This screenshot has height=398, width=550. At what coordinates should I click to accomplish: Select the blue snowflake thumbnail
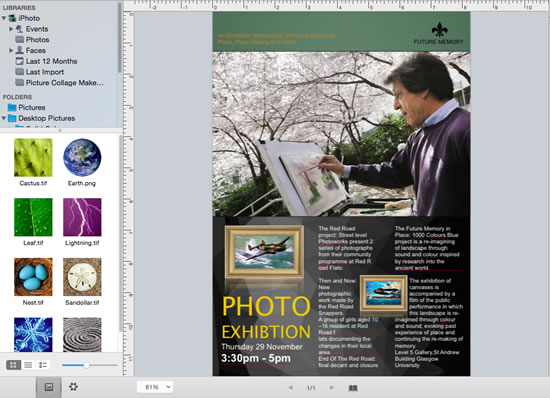33,335
